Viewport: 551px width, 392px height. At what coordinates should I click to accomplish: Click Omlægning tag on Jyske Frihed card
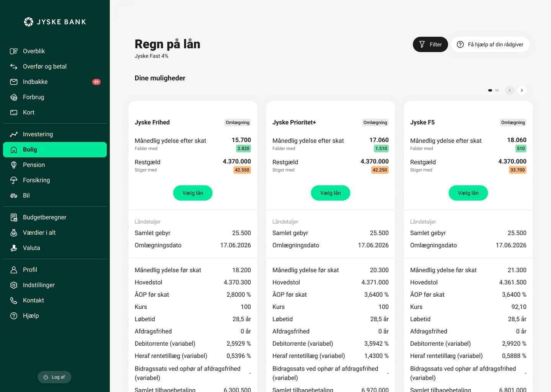(x=238, y=122)
